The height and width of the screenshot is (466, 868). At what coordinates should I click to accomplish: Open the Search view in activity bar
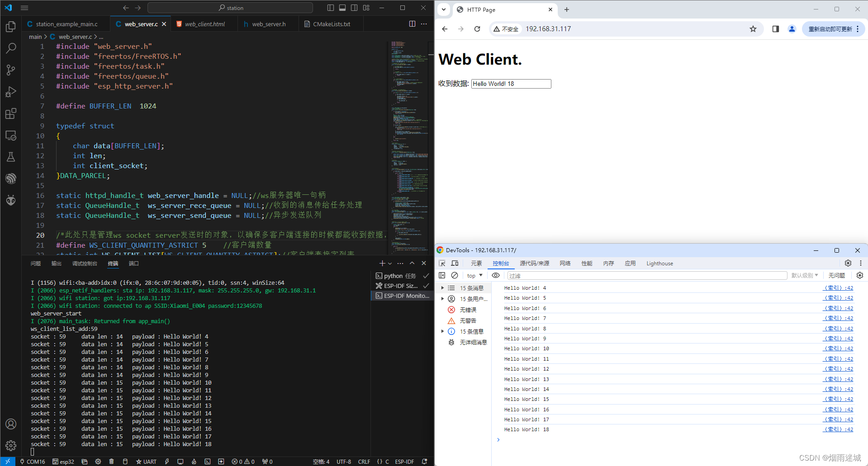(x=11, y=48)
